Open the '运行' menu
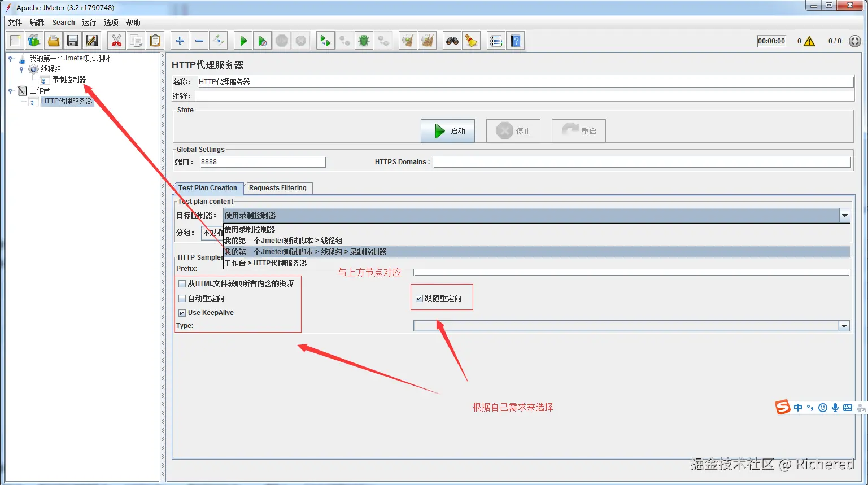The width and height of the screenshot is (868, 485). pyautogui.click(x=89, y=23)
